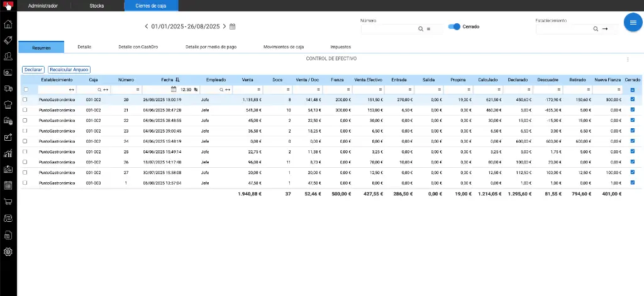Screen dimensions: 644x296
Task: Change operator in Docs column filter
Action: [x=289, y=89]
